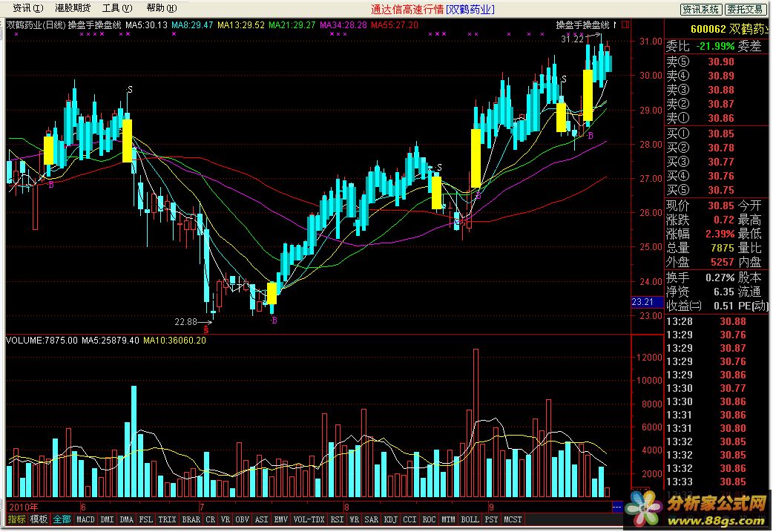
Task: Switch to the BOLL indicator tab
Action: (470, 519)
